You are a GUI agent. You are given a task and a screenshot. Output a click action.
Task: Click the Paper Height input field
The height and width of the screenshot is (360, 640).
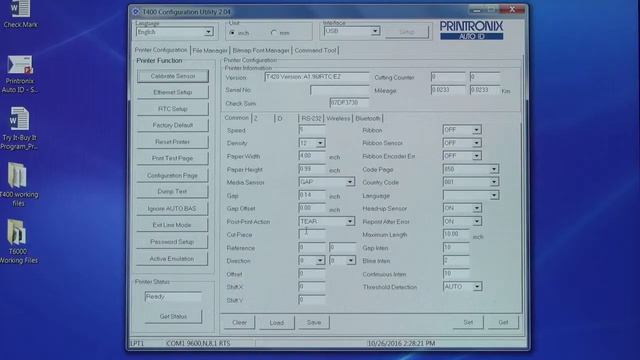tap(312, 169)
